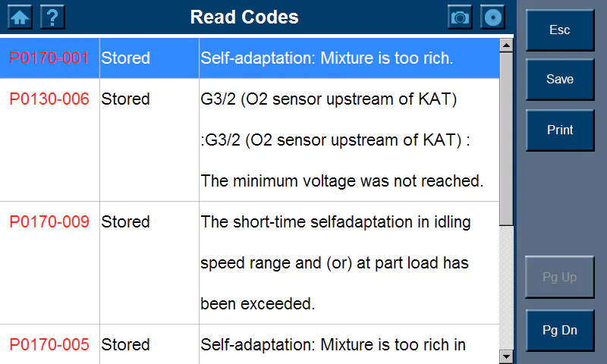Image resolution: width=607 pixels, height=364 pixels.
Task: Click the greyed Pg Up button
Action: pos(560,278)
